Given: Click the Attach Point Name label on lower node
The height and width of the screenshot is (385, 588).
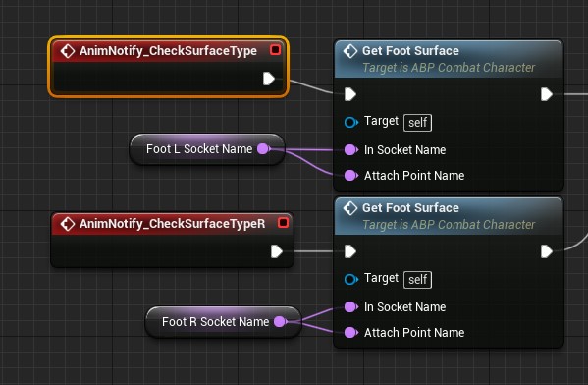Looking at the screenshot, I should coord(414,333).
